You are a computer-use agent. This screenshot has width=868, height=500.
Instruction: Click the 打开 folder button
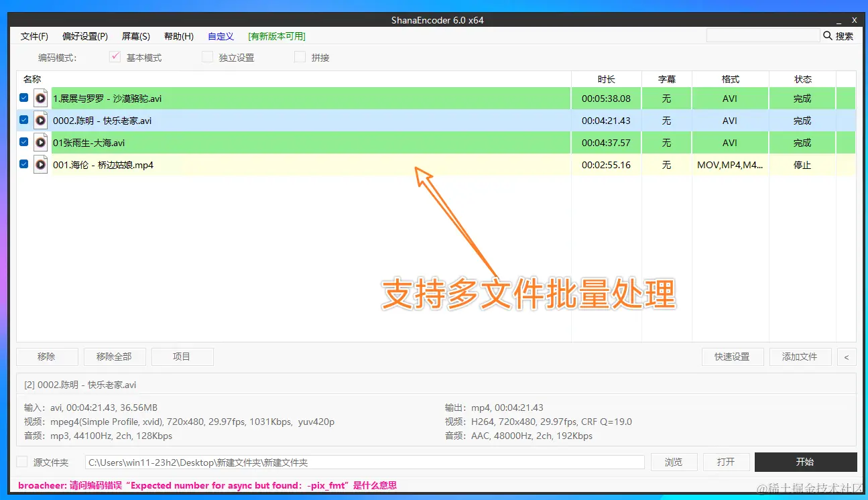pos(726,462)
